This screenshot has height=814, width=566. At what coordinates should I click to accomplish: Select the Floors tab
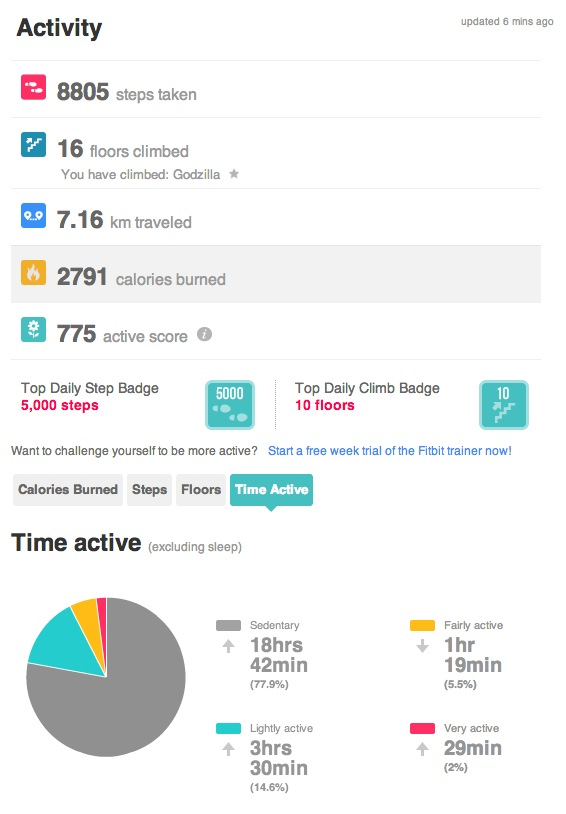pos(201,490)
